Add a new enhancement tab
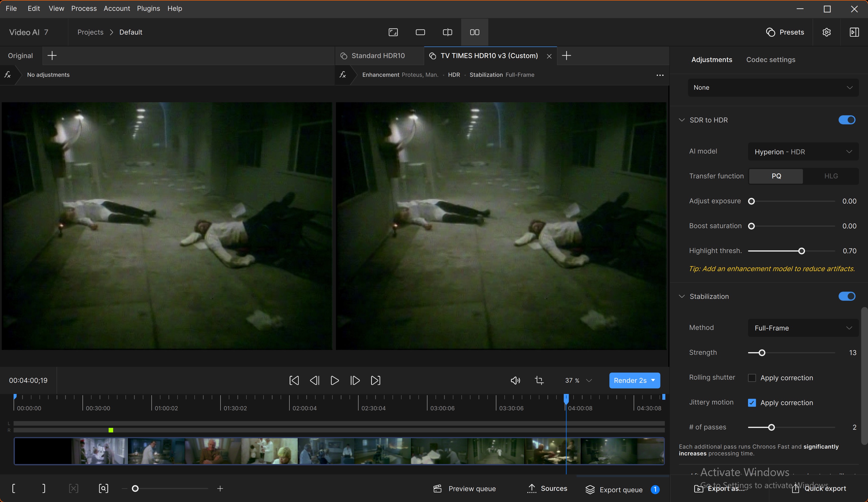The image size is (868, 502). pyautogui.click(x=567, y=55)
